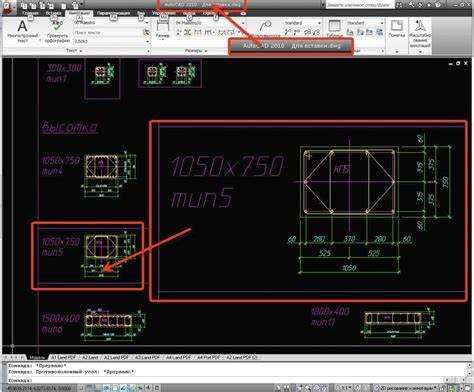Switch to the Insert (Вставка) ribbon tab

pyautogui.click(x=53, y=13)
